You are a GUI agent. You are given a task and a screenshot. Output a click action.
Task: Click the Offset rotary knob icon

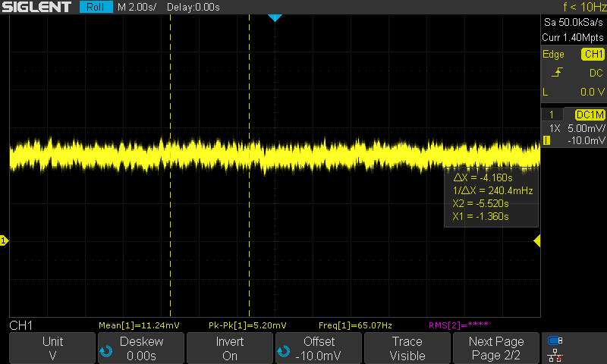(x=283, y=351)
